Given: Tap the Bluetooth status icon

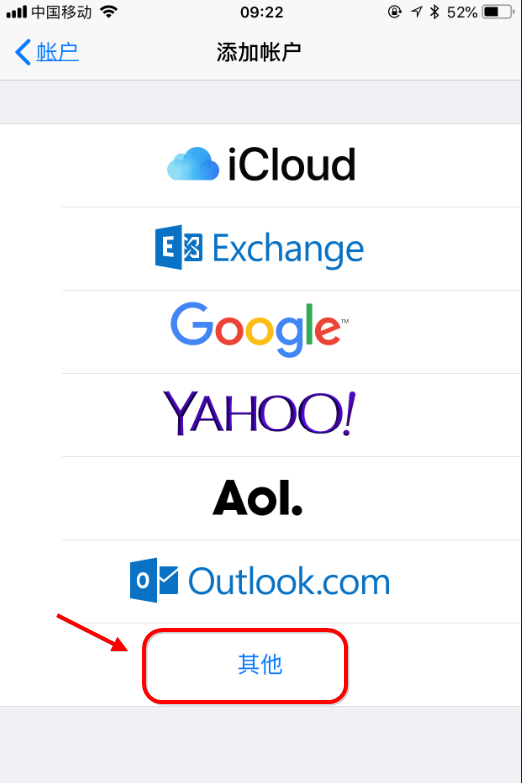Looking at the screenshot, I should pos(434,11).
